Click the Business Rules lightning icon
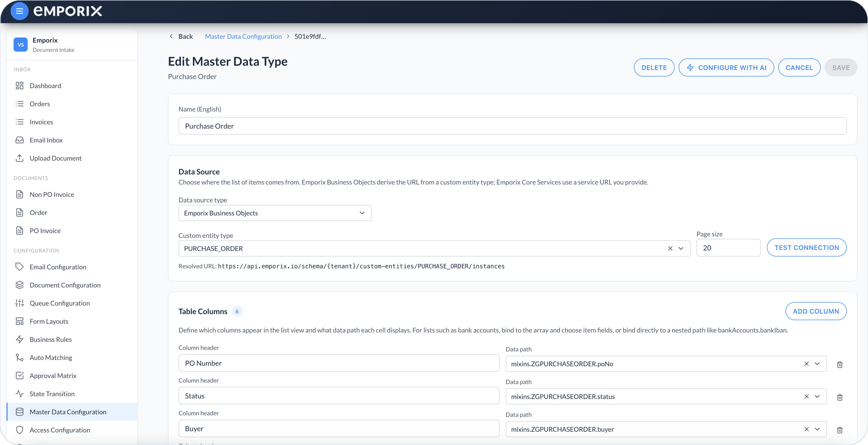868x445 pixels. [20, 339]
